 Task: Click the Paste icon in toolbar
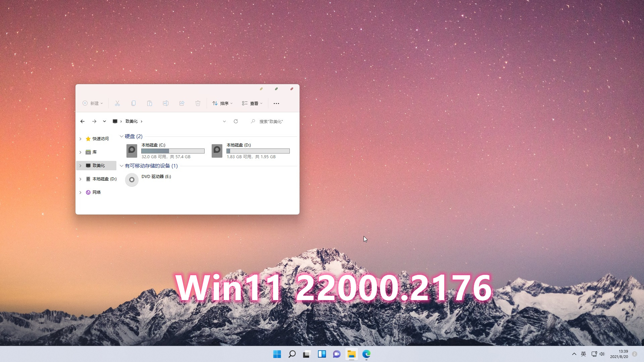[x=150, y=103]
